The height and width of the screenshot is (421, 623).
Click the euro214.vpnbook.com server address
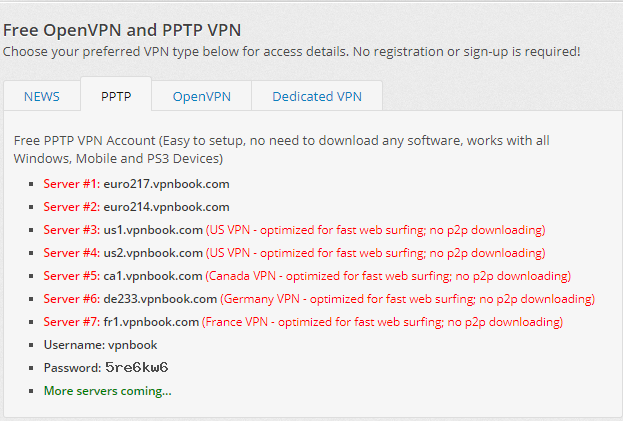[166, 207]
